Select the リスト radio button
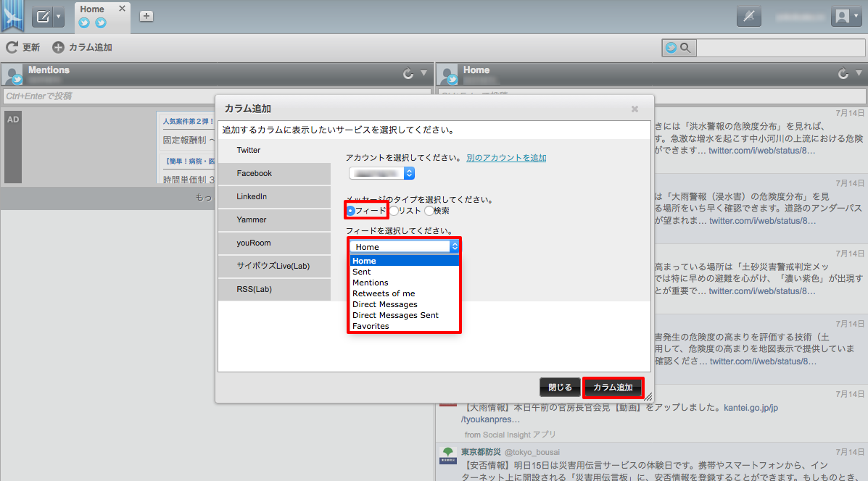 click(x=394, y=211)
